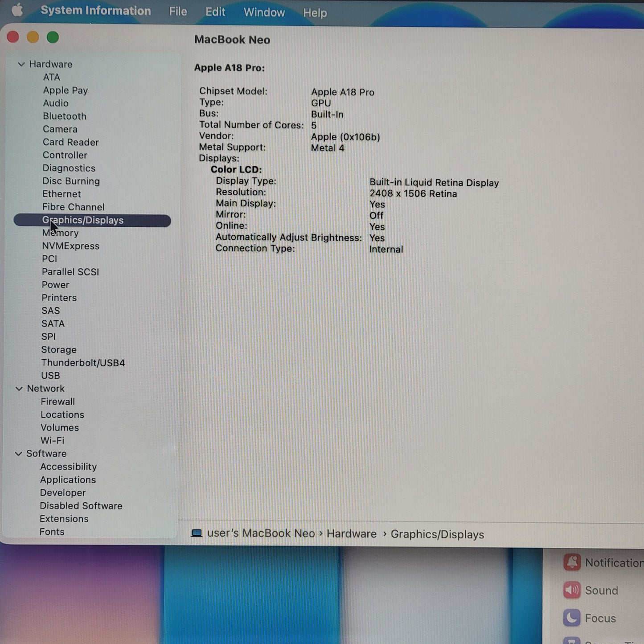Click the Vendor value Apple (0x106b)
Image resolution: width=644 pixels, height=644 pixels.
[345, 137]
